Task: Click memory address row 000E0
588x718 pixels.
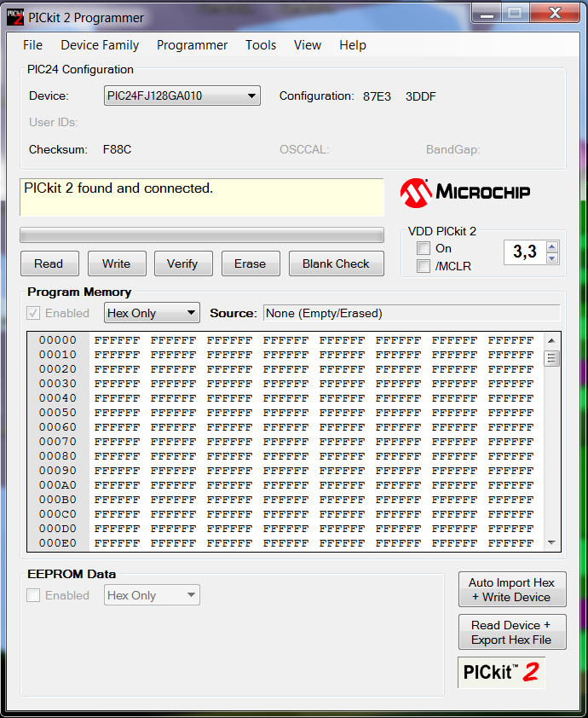Action: coord(58,543)
